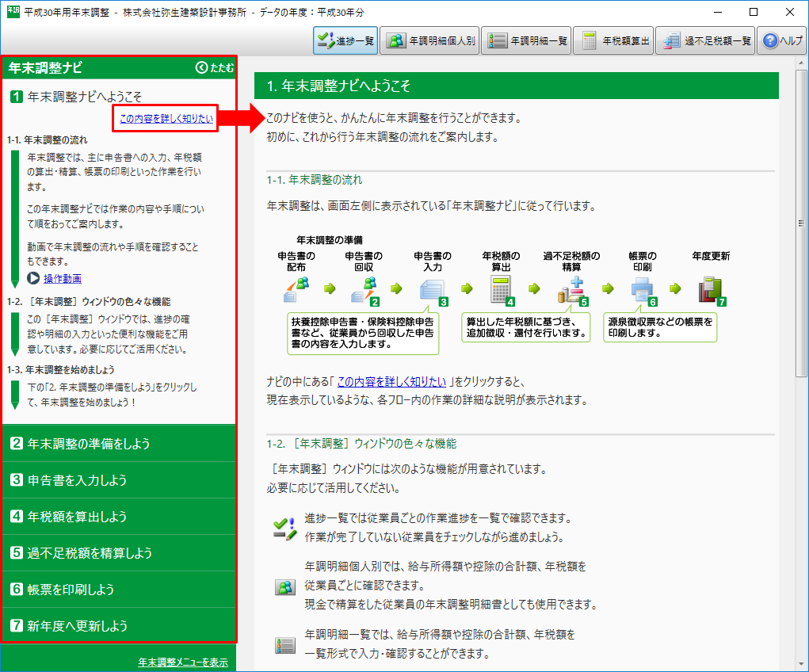This screenshot has height=672, width=809.
Task: Open the 年調明細一覧 details list
Action: point(528,40)
